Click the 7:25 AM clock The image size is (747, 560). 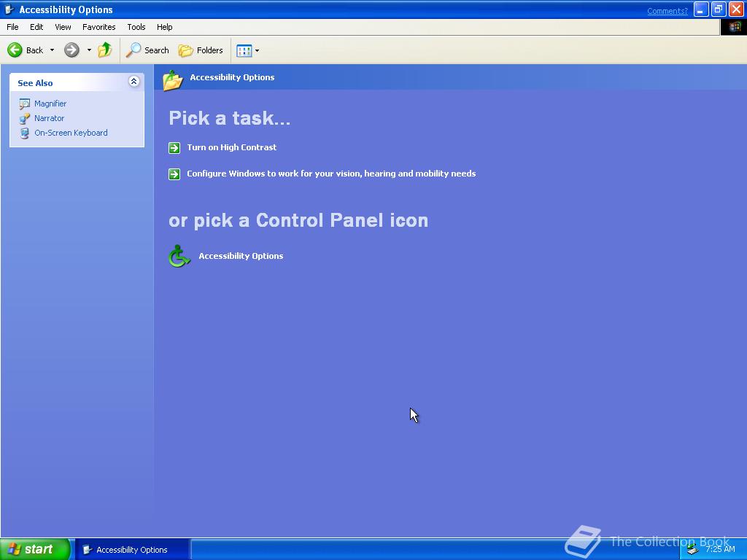coord(720,549)
